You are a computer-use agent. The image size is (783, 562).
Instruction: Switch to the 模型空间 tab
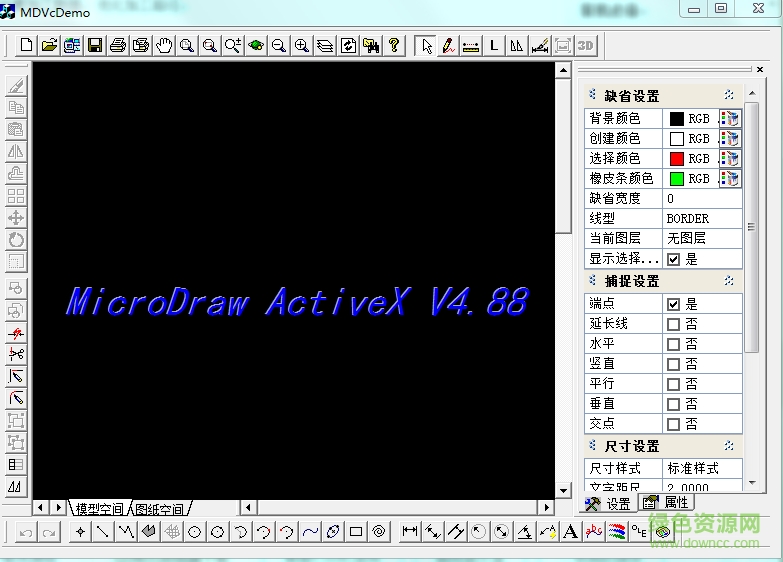(99, 509)
